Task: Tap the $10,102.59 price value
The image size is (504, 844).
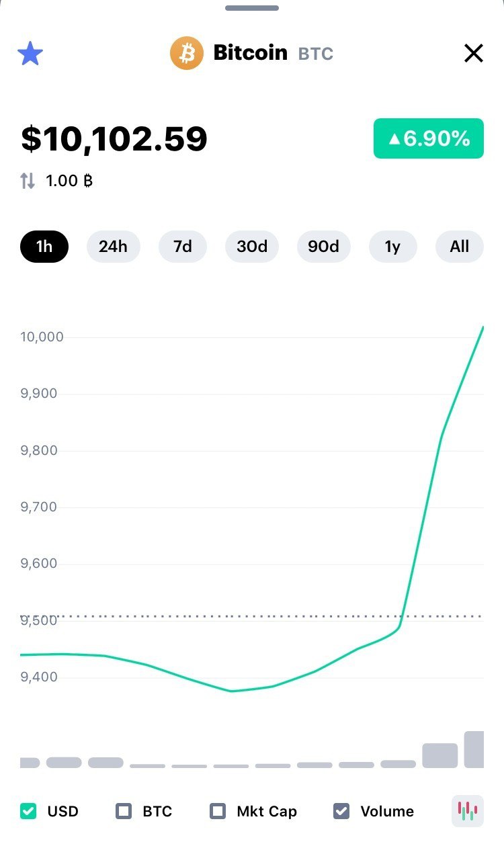Action: pyautogui.click(x=114, y=139)
